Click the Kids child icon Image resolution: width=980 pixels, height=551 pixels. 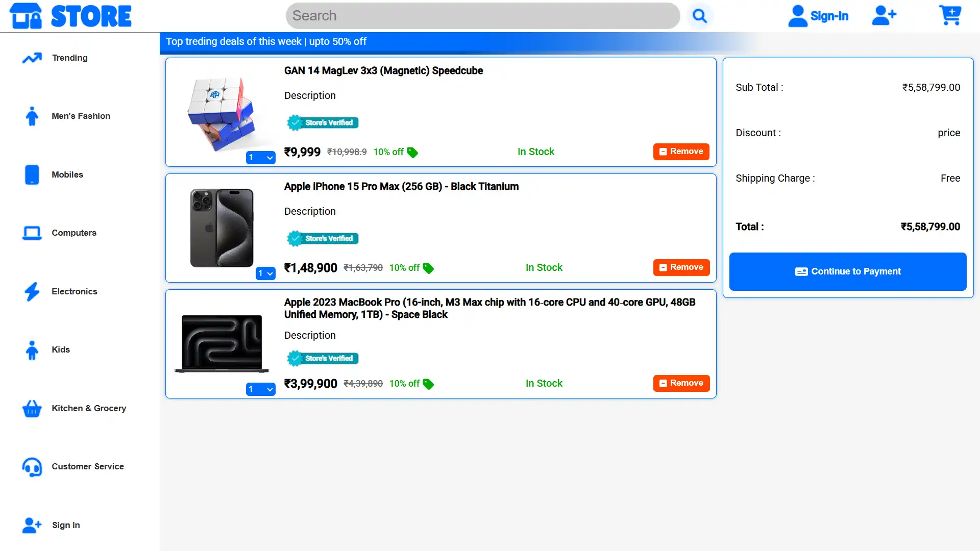tap(32, 350)
